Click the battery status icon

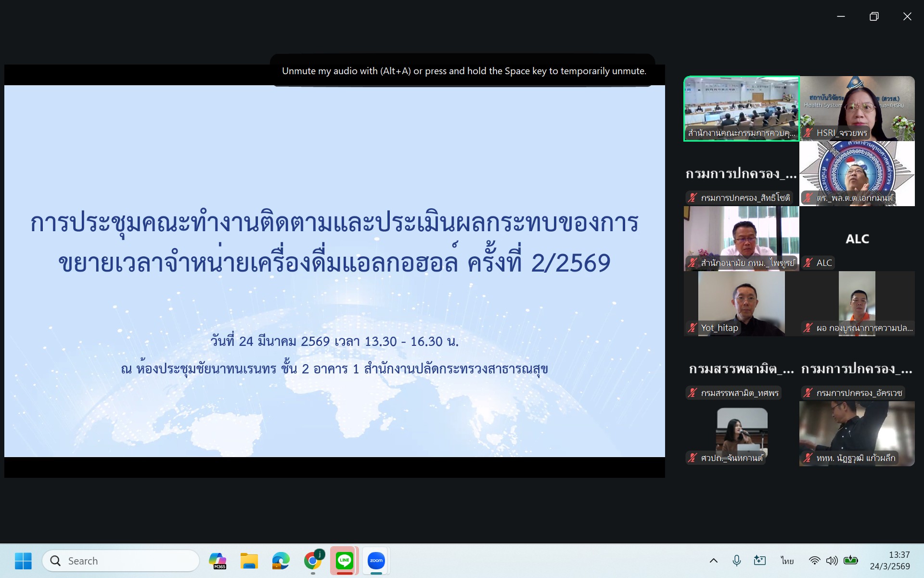tap(850, 561)
